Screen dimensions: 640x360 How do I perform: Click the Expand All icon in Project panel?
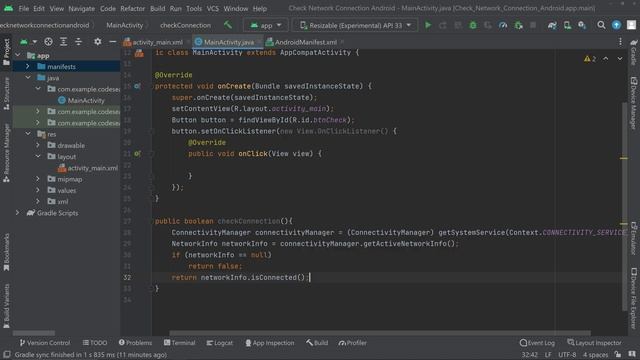pyautogui.click(x=63, y=42)
